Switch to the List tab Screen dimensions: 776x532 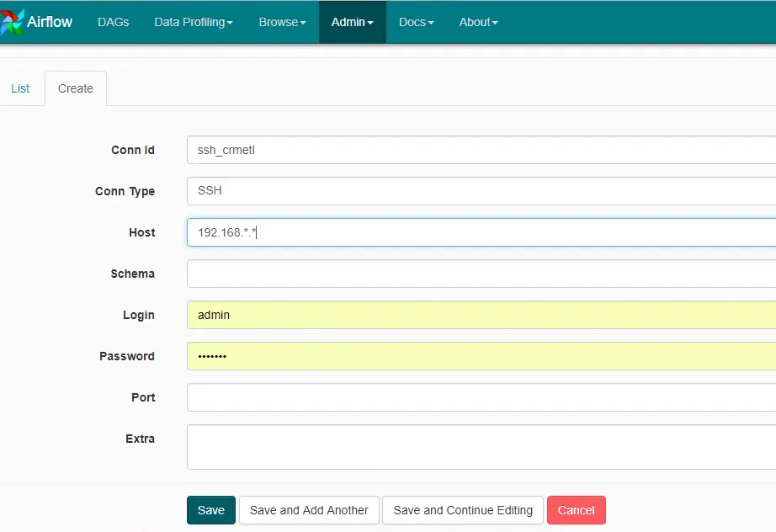pos(20,88)
